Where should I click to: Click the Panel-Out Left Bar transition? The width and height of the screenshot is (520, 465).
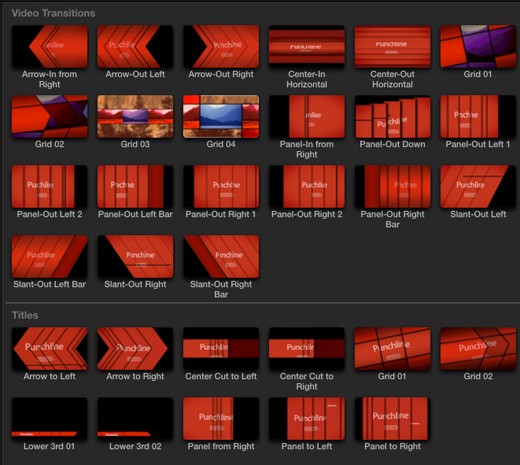[135, 187]
